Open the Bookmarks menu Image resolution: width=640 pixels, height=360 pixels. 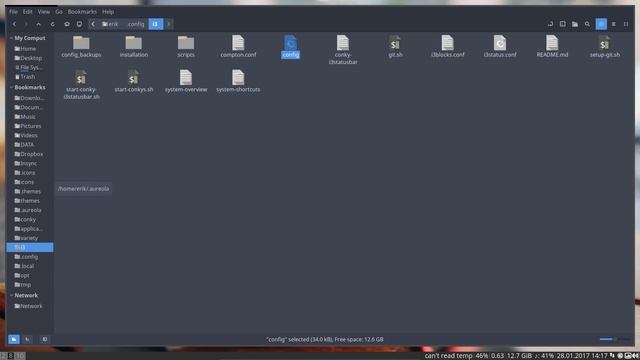[x=82, y=12]
